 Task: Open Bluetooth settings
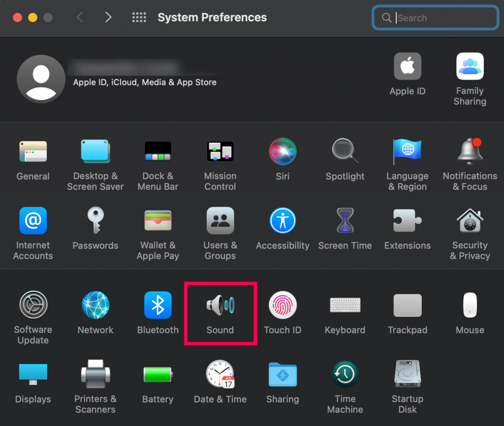[157, 313]
